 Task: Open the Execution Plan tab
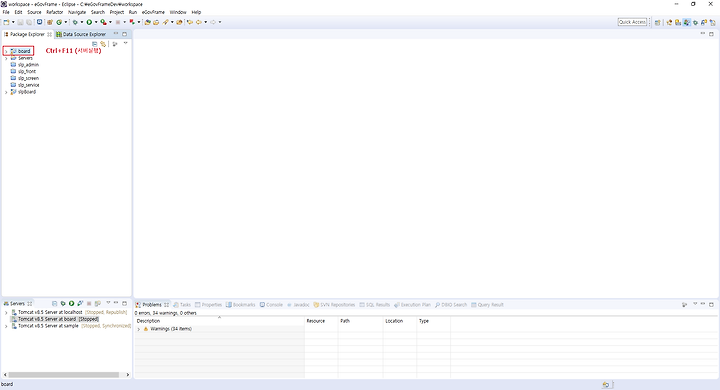tap(412, 305)
